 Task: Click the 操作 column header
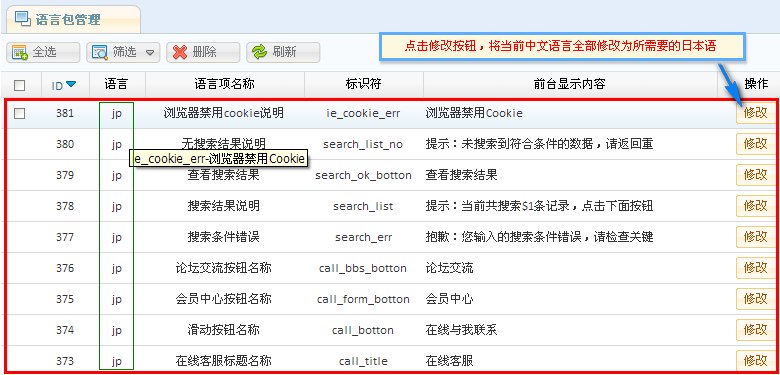756,84
